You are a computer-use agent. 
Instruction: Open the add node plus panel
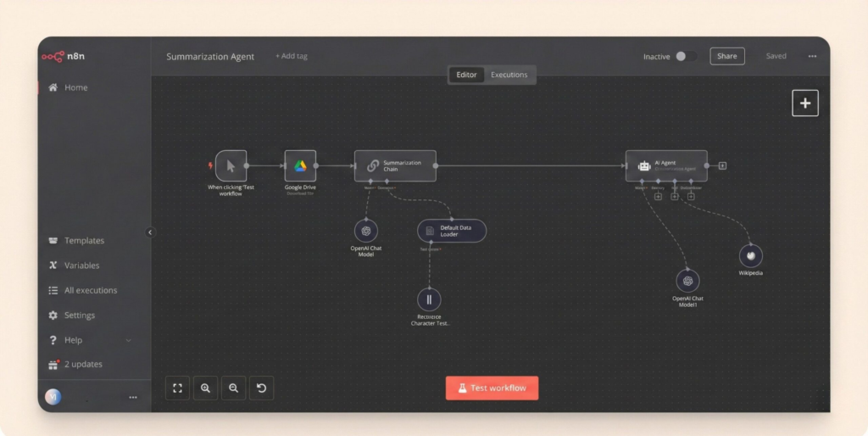pyautogui.click(x=805, y=103)
